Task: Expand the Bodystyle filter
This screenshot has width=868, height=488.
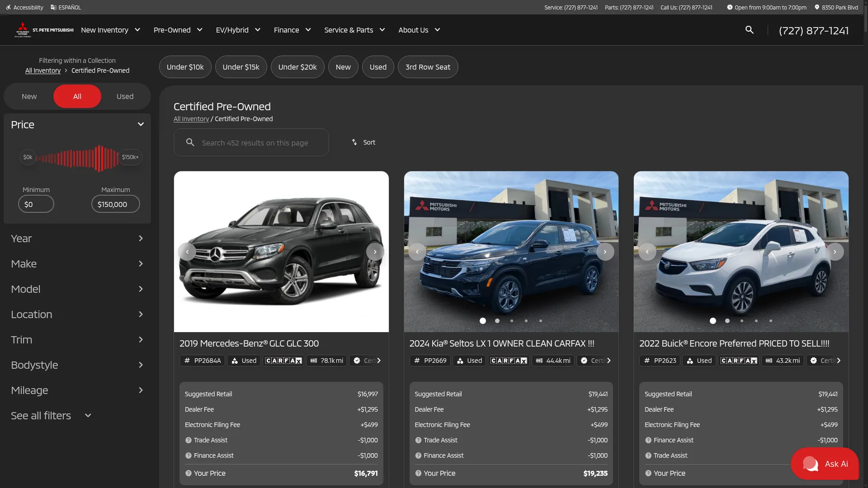Action: [77, 365]
